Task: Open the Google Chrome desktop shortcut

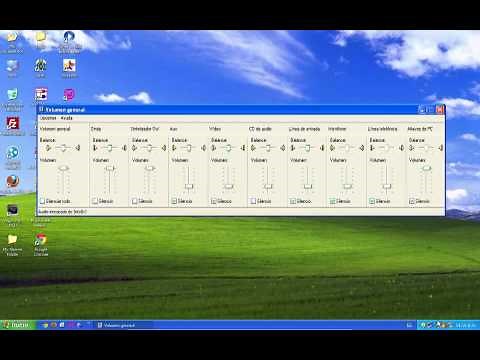Action: 41,240
